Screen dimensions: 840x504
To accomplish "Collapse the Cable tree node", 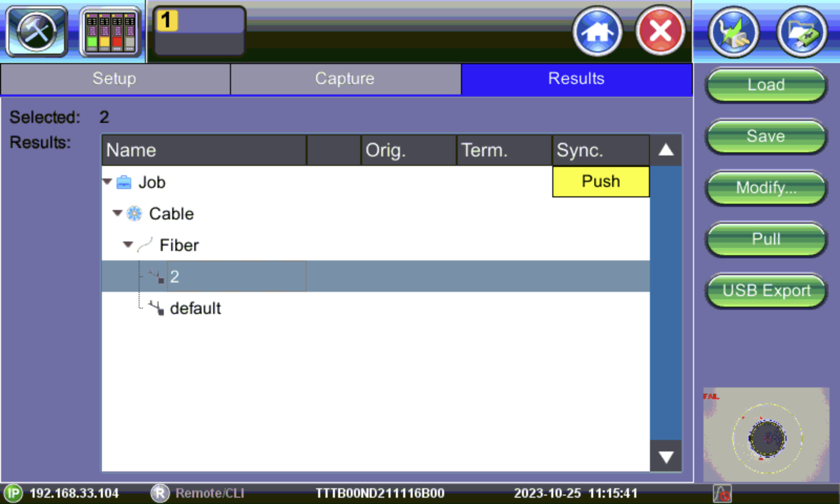I will click(118, 213).
